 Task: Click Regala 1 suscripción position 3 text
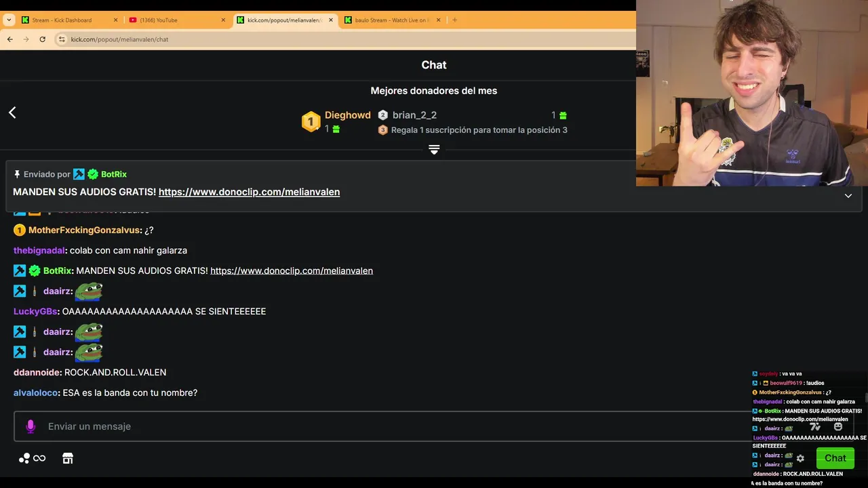click(479, 130)
